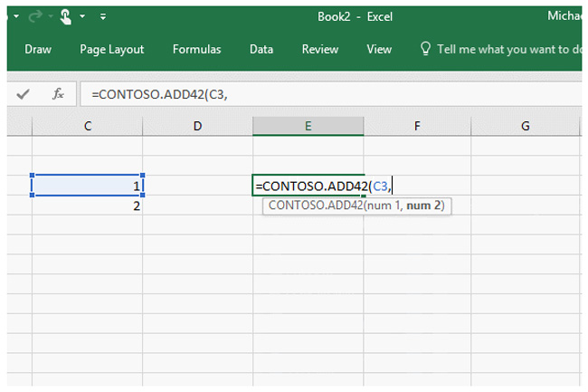Screen dimensions: 588x392
Task: Click the Redo arrow in quick access toolbar
Action: tap(35, 16)
